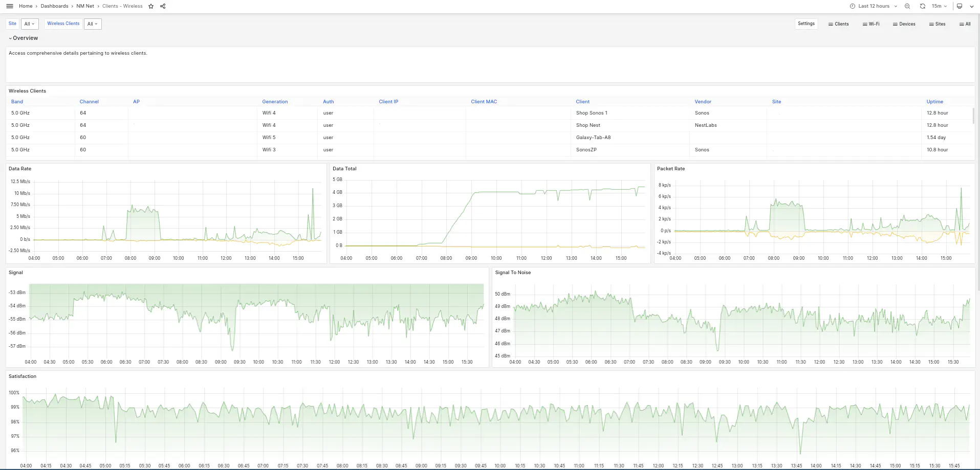Open the Wireless Clients All dropdown
Viewport: 980px width, 470px height.
[x=93, y=24]
